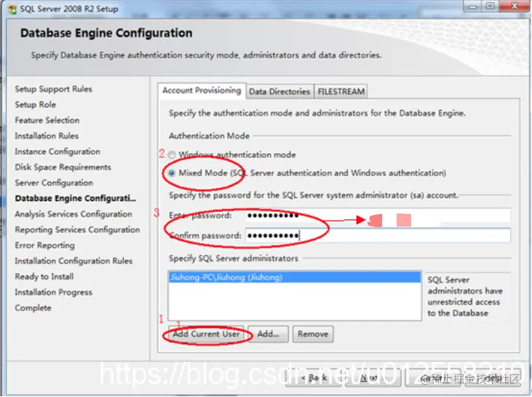
Task: Focus the Confirm password field
Action: pos(378,235)
